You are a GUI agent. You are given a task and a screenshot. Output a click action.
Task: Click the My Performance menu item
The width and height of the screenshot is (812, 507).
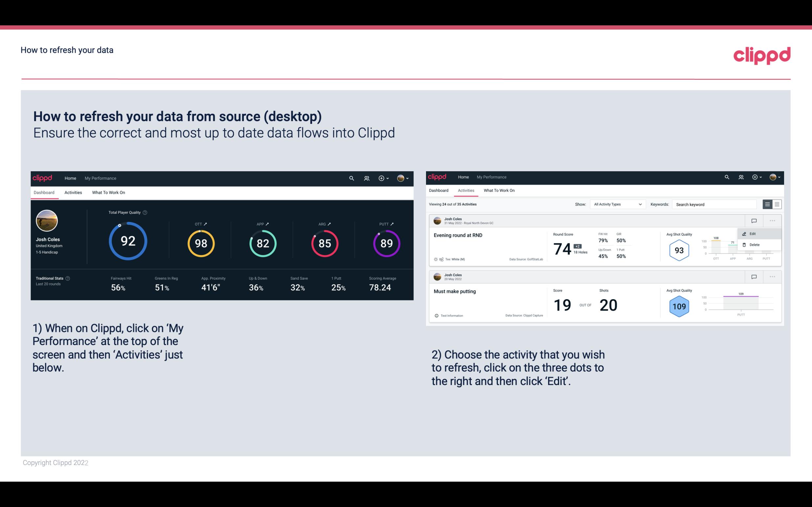click(100, 178)
